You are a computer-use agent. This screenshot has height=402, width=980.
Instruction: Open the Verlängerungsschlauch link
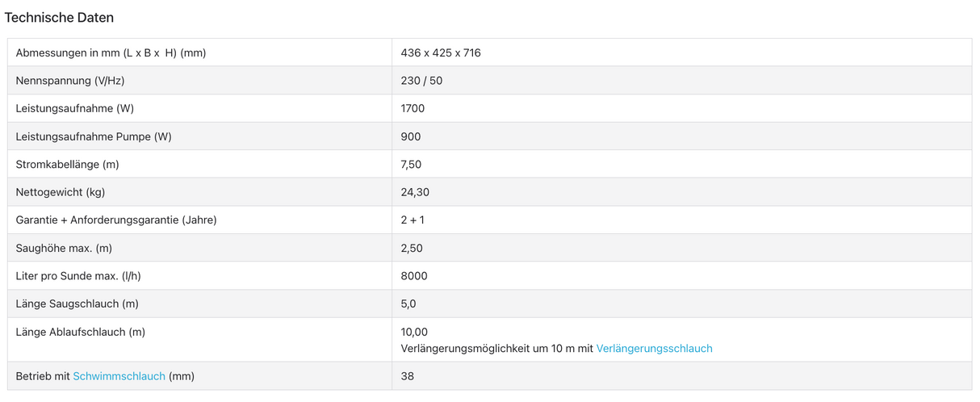tap(654, 349)
